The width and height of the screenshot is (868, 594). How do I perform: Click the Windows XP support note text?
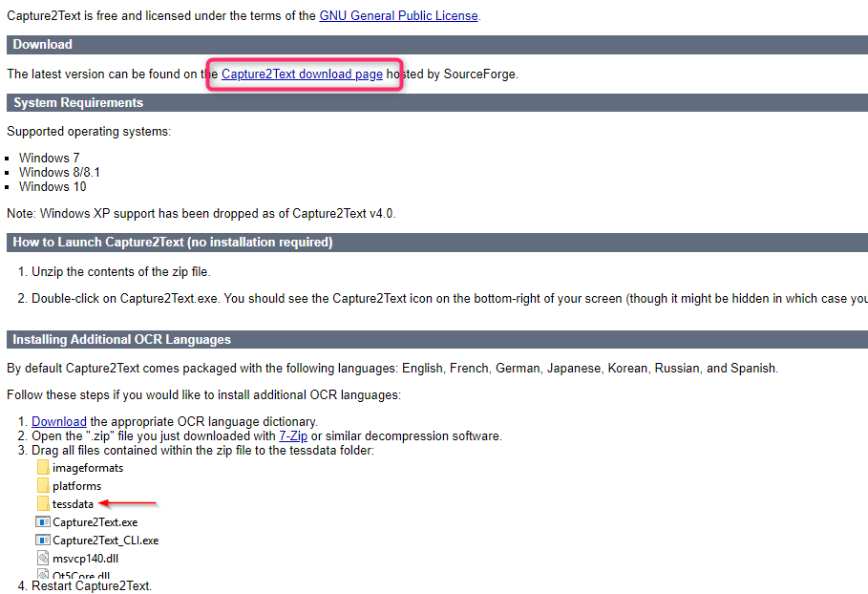pyautogui.click(x=201, y=213)
